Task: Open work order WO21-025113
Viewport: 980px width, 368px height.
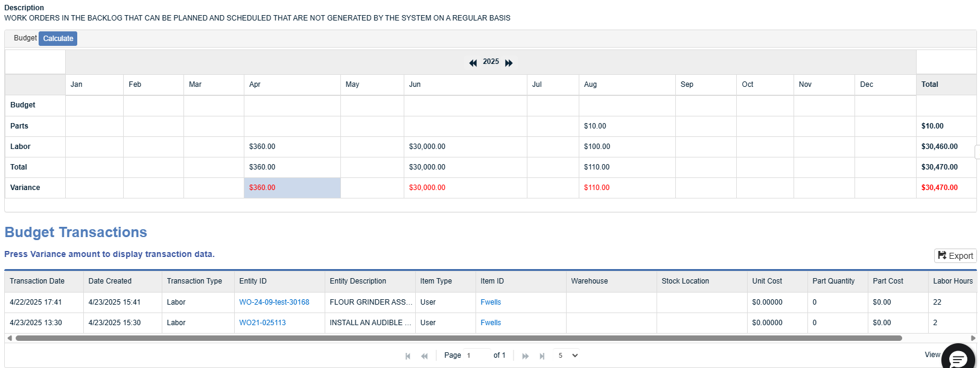Action: pyautogui.click(x=262, y=323)
